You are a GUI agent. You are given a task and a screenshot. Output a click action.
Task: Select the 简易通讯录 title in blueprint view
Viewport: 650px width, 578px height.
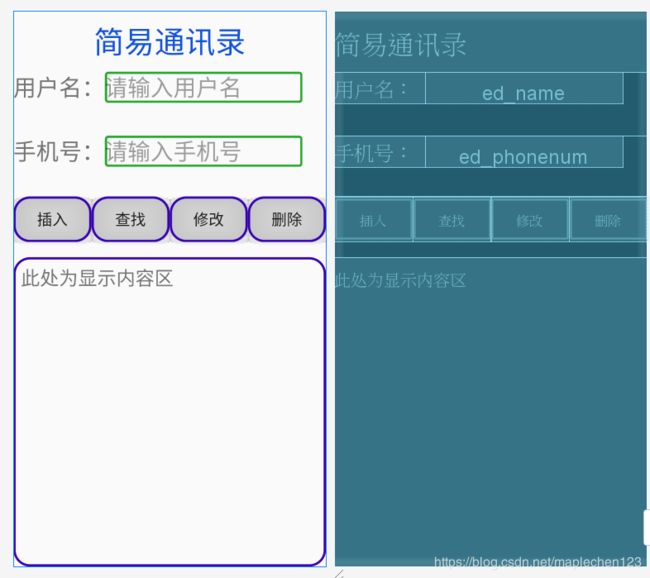[401, 45]
